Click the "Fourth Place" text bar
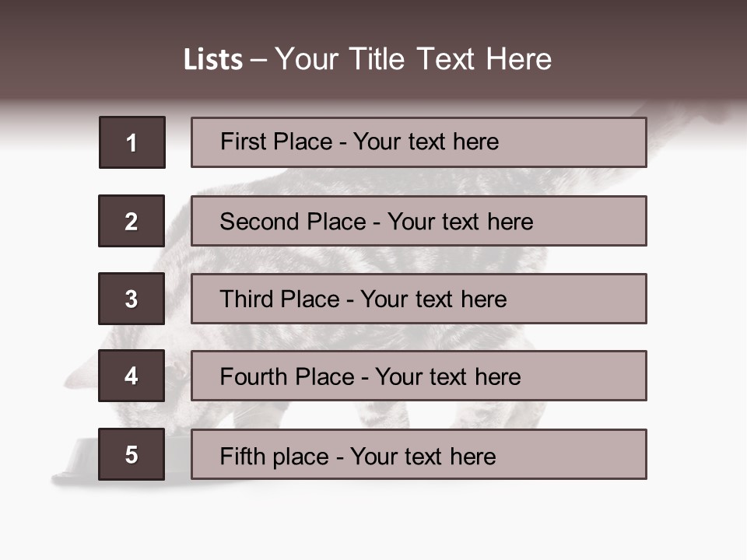This screenshot has height=560, width=747. (x=419, y=376)
